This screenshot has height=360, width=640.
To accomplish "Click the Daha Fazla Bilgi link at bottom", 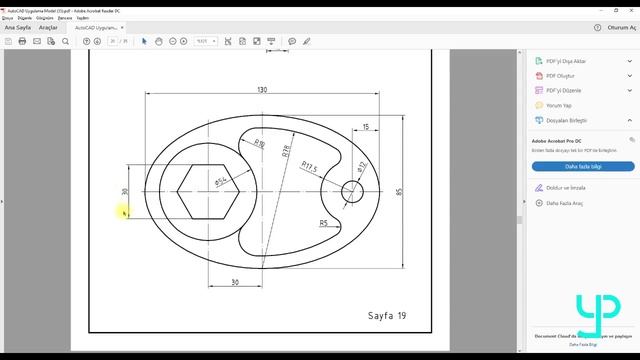I will pyautogui.click(x=583, y=345).
